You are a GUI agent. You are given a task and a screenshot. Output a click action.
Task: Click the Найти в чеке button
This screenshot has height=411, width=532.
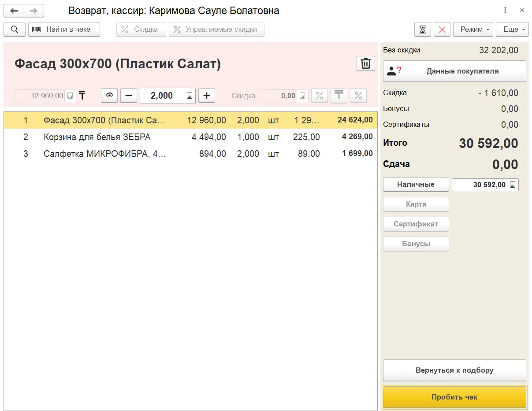pyautogui.click(x=64, y=30)
